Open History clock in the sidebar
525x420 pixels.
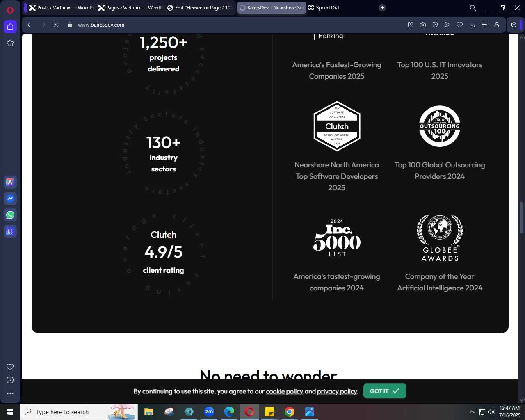[10, 380]
